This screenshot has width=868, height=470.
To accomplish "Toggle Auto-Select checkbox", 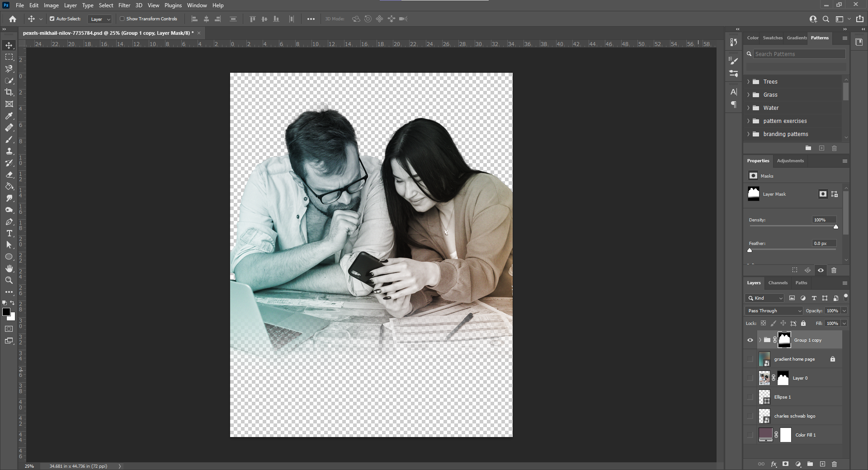I will tap(52, 19).
